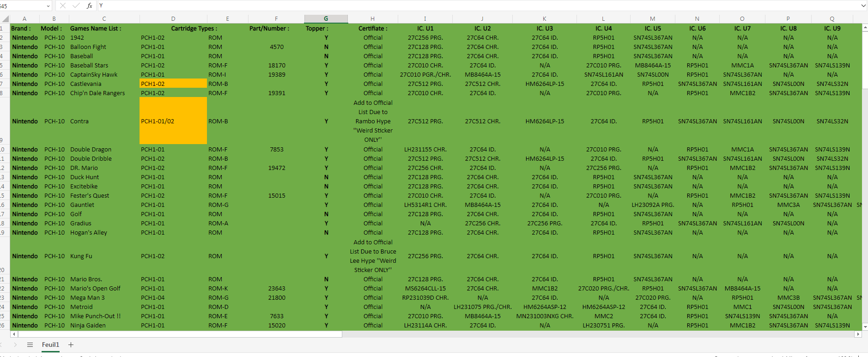This screenshot has height=357, width=868.
Task: Select part number '21800' cell
Action: click(276, 297)
